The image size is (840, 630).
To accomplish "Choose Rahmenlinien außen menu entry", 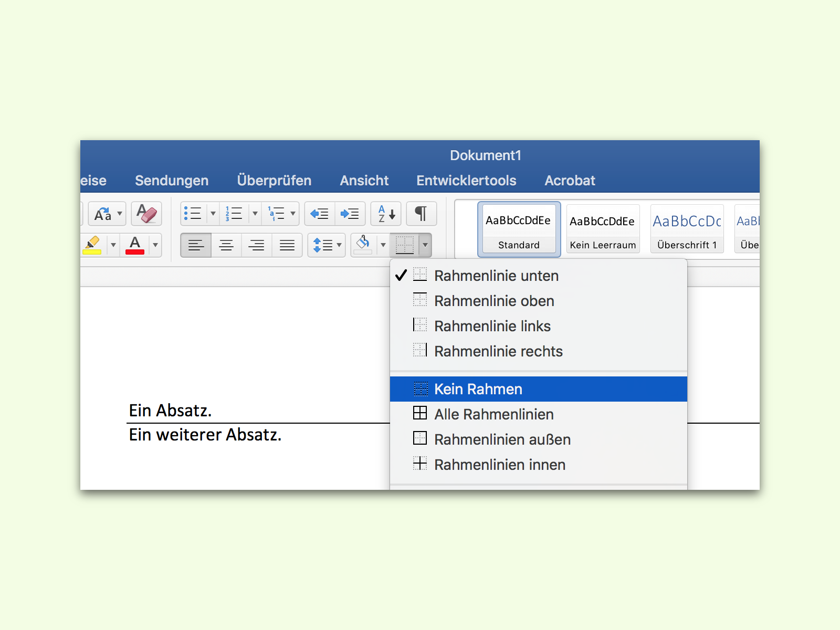I will (539, 439).
